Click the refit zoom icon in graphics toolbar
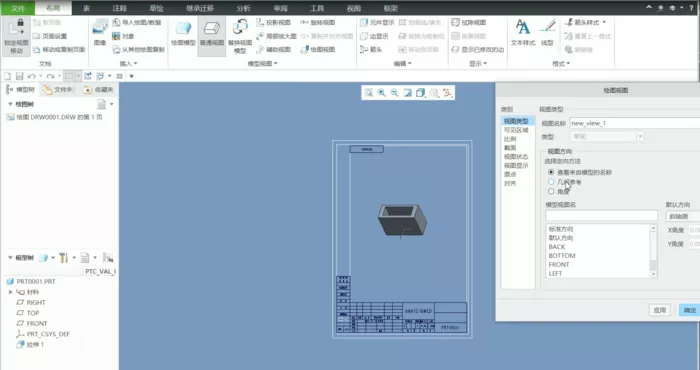The height and width of the screenshot is (370, 700). click(368, 92)
